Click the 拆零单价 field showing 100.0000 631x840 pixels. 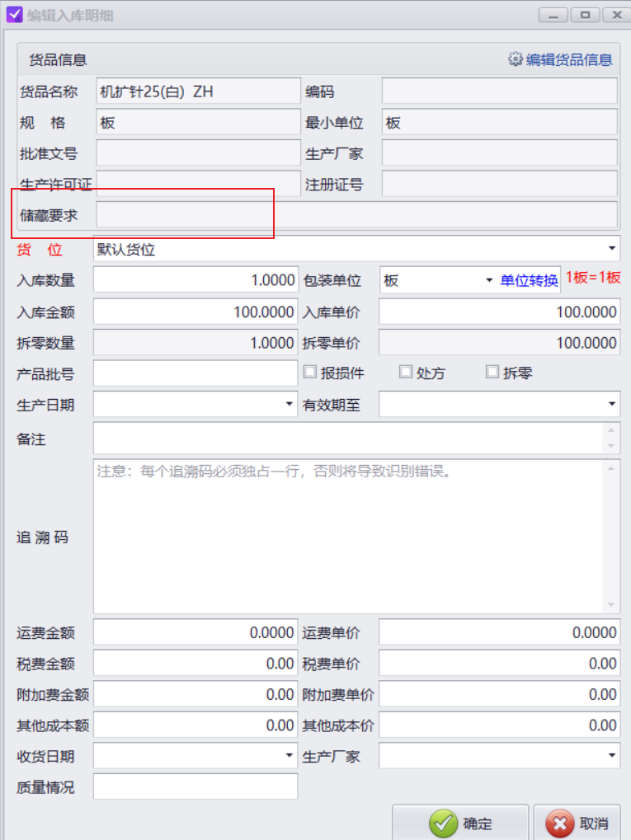pyautogui.click(x=499, y=342)
